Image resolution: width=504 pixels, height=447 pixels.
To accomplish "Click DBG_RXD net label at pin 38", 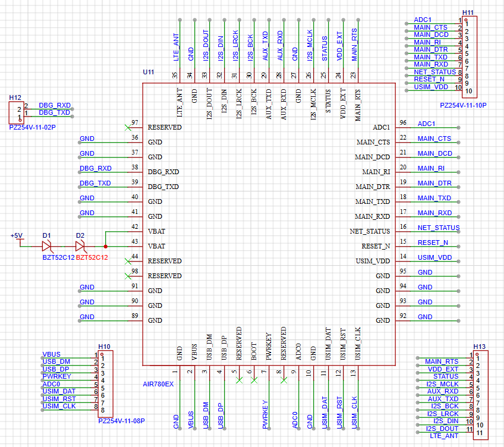I will click(96, 168).
